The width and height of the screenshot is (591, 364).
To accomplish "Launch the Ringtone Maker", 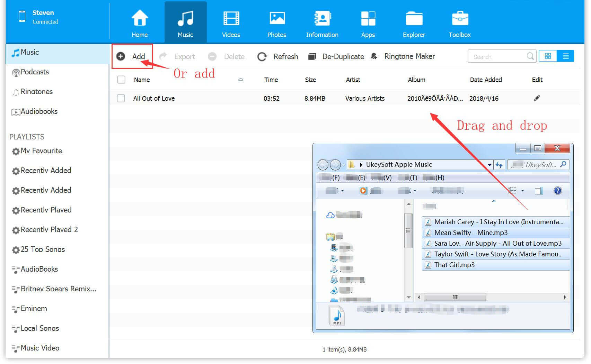I will pyautogui.click(x=403, y=56).
